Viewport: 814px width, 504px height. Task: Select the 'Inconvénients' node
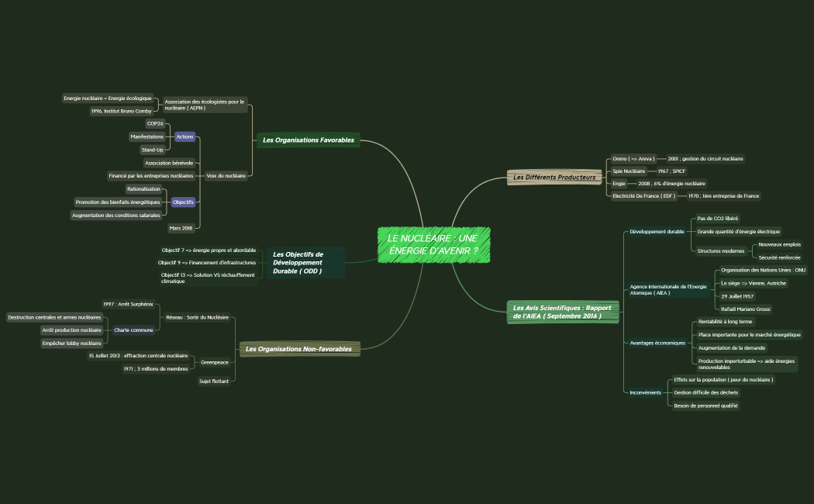pos(645,392)
